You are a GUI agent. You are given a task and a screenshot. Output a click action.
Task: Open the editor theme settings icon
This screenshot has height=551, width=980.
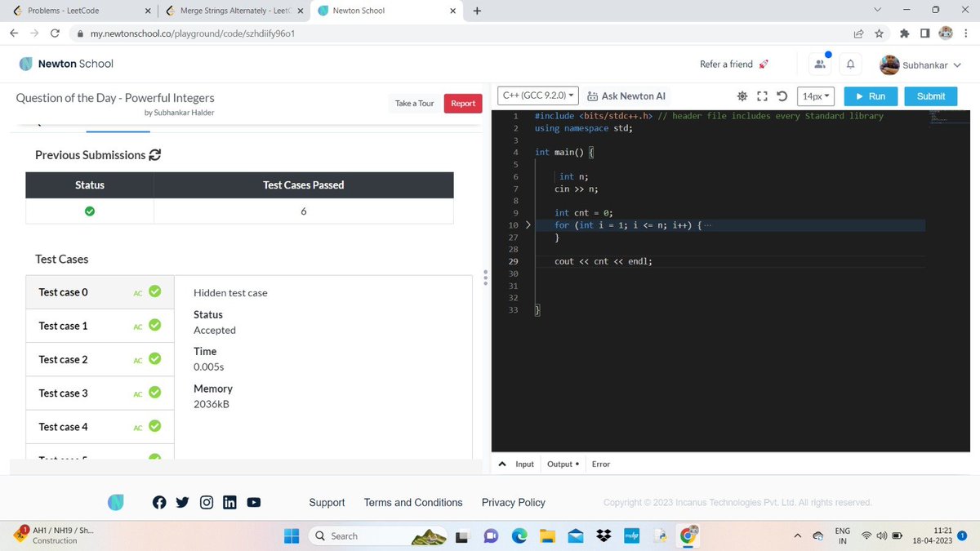(742, 96)
